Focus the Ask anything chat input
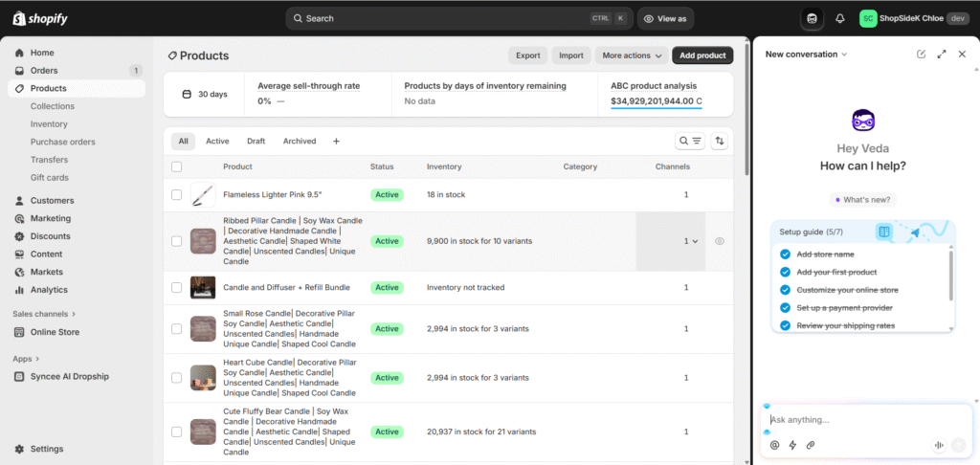This screenshot has width=980, height=465. coord(866,420)
